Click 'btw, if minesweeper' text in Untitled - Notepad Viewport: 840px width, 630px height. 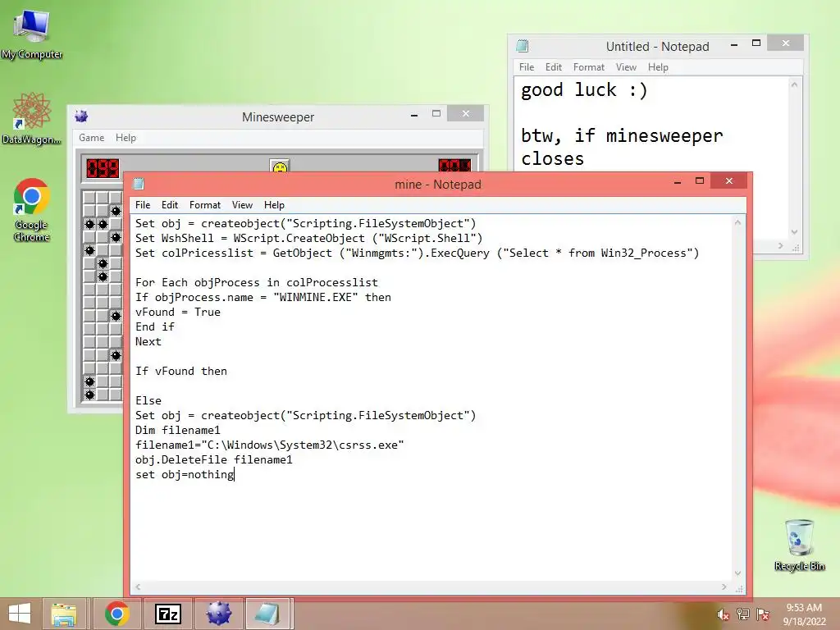click(622, 135)
